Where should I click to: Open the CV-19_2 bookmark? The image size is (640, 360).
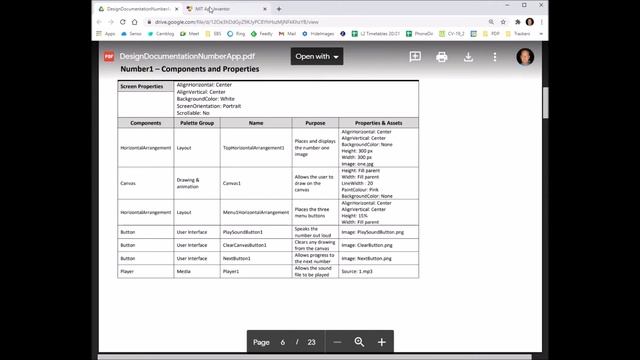(452, 34)
